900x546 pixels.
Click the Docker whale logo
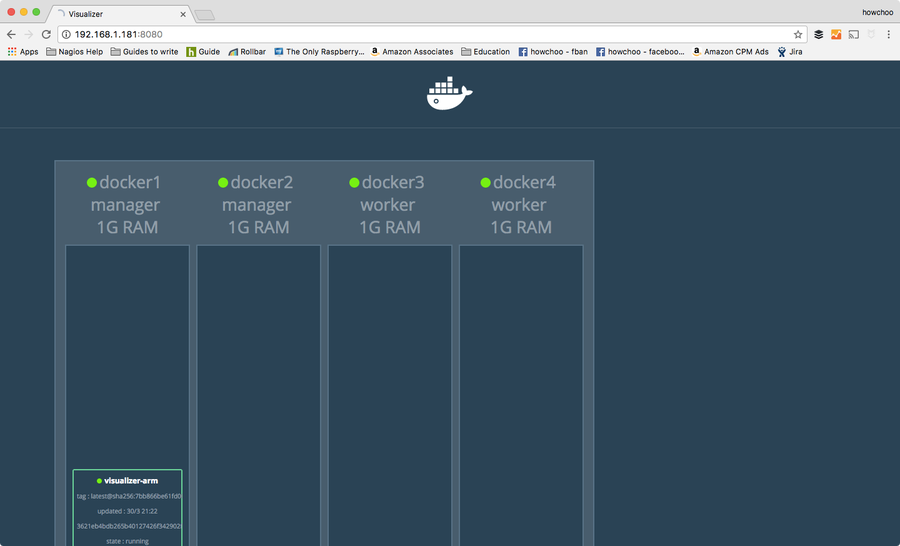click(x=449, y=93)
